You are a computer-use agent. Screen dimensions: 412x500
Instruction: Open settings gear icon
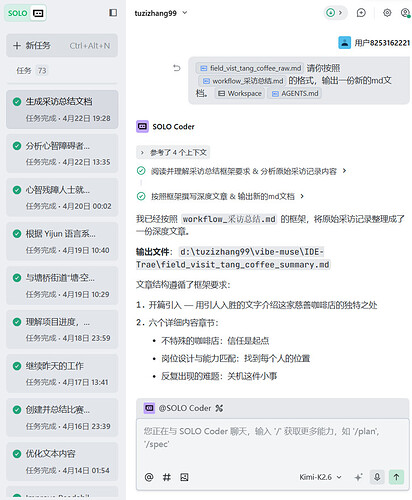(x=387, y=13)
